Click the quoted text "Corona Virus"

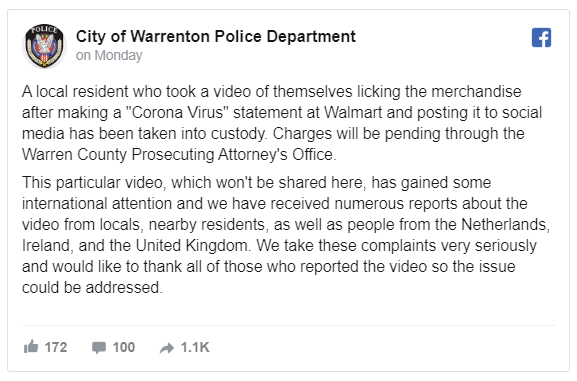tap(177, 113)
